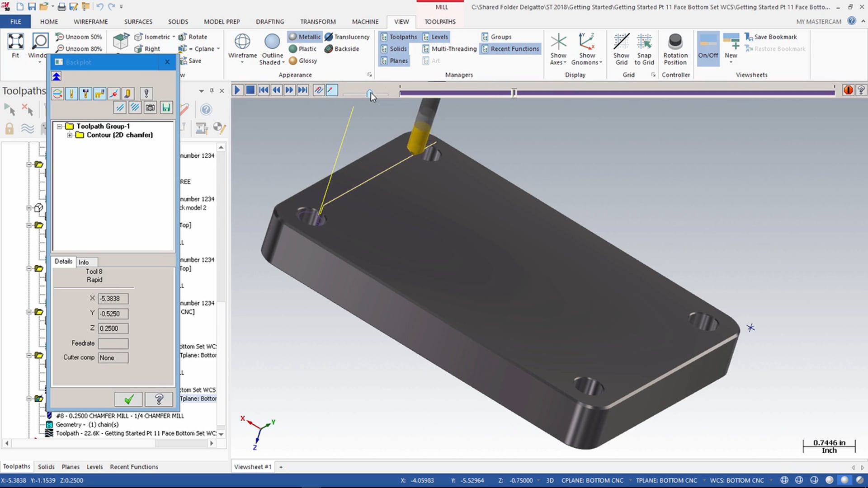868x488 pixels.
Task: Select Details tab in Backplot dialog
Action: point(63,261)
